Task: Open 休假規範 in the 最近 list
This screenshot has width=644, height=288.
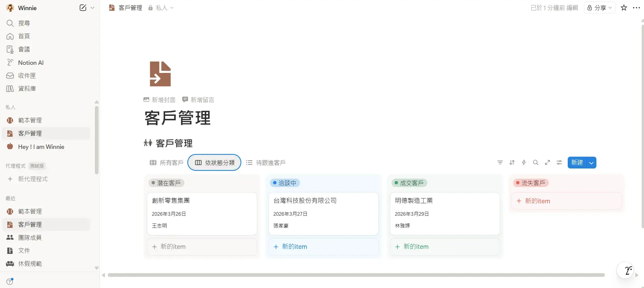Action: [x=46, y=264]
